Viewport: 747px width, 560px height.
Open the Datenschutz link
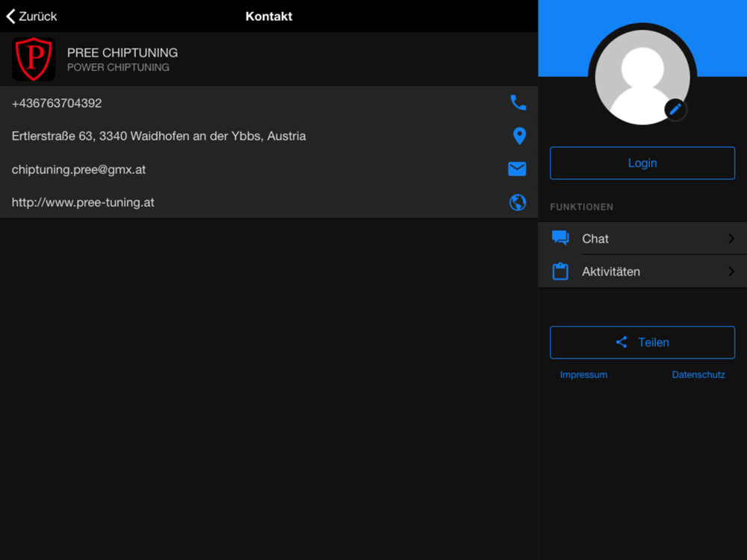click(x=698, y=375)
